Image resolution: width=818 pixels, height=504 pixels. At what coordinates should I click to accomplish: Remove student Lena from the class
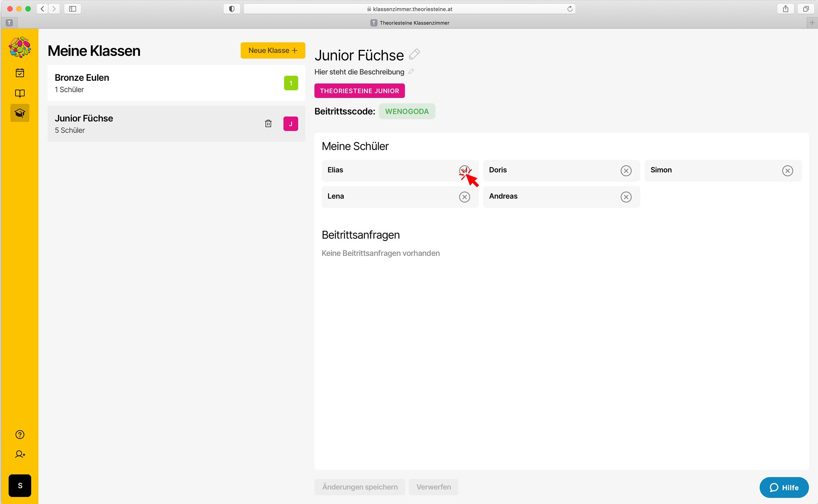pos(465,197)
